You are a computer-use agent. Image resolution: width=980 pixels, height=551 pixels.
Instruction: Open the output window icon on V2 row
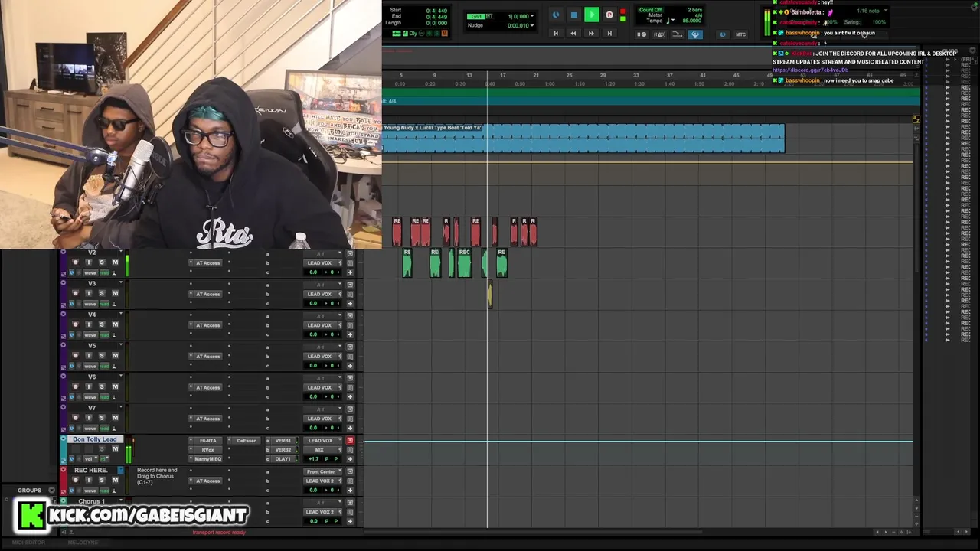point(350,253)
